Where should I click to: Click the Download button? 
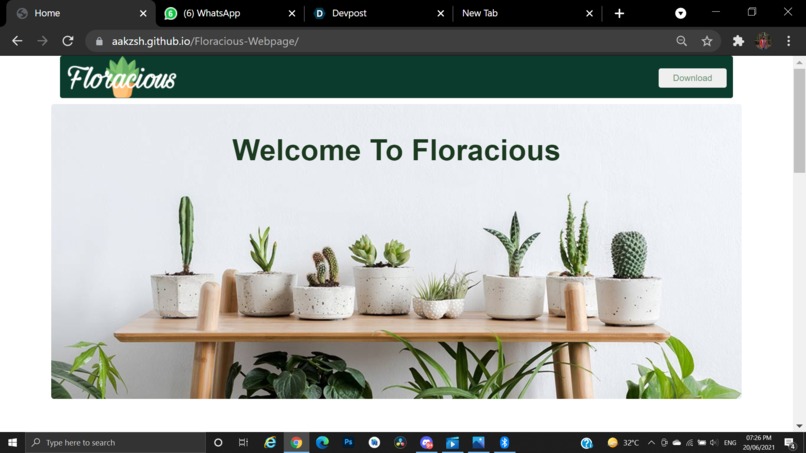click(x=692, y=78)
